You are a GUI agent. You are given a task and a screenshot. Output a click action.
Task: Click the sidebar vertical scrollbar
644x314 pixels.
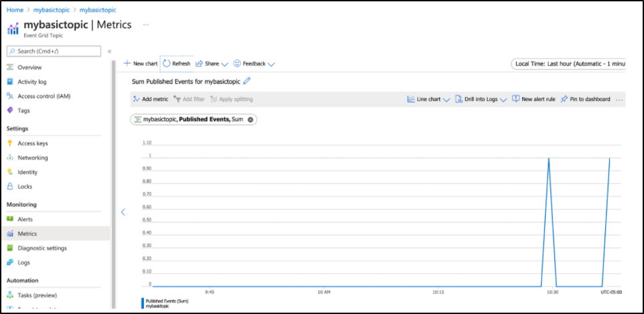113,184
